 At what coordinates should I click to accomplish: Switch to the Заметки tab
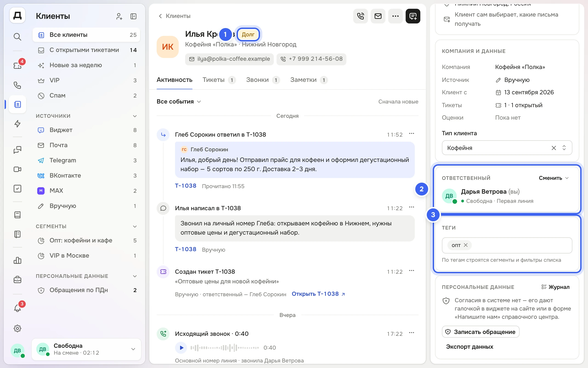pyautogui.click(x=309, y=80)
